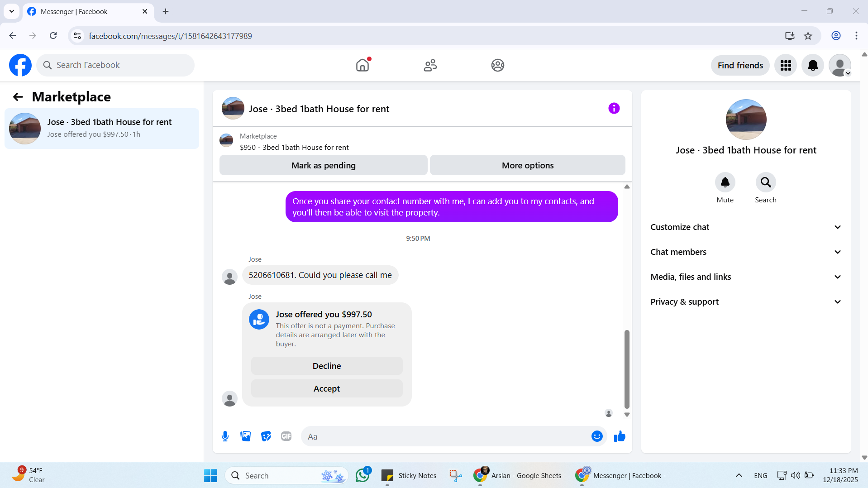This screenshot has height=488, width=868.
Task: Open Snipping Tool in taskbar
Action: tap(455, 475)
